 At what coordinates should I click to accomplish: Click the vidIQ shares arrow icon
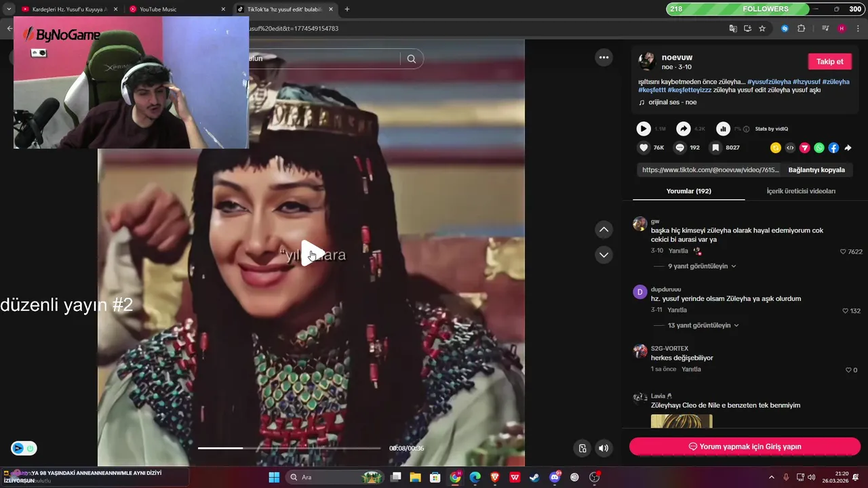coord(684,129)
